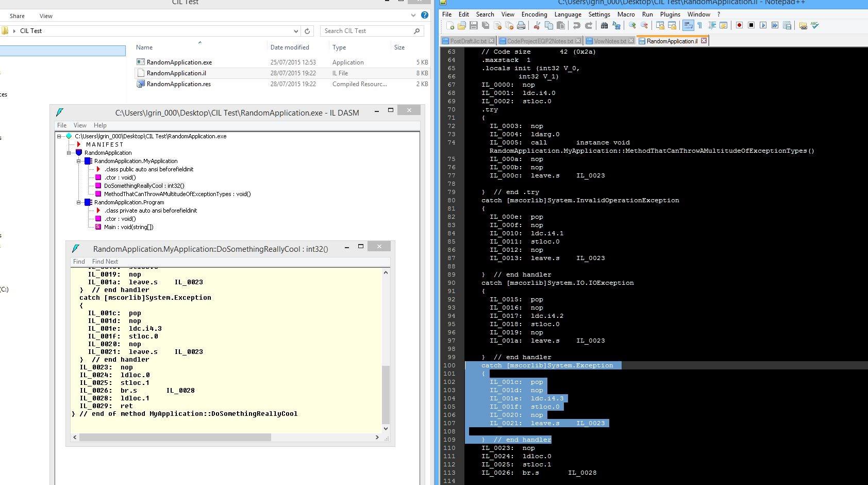Click the Zoom In magnifier icon
Viewport: 868px width, 485px height.
point(632,25)
